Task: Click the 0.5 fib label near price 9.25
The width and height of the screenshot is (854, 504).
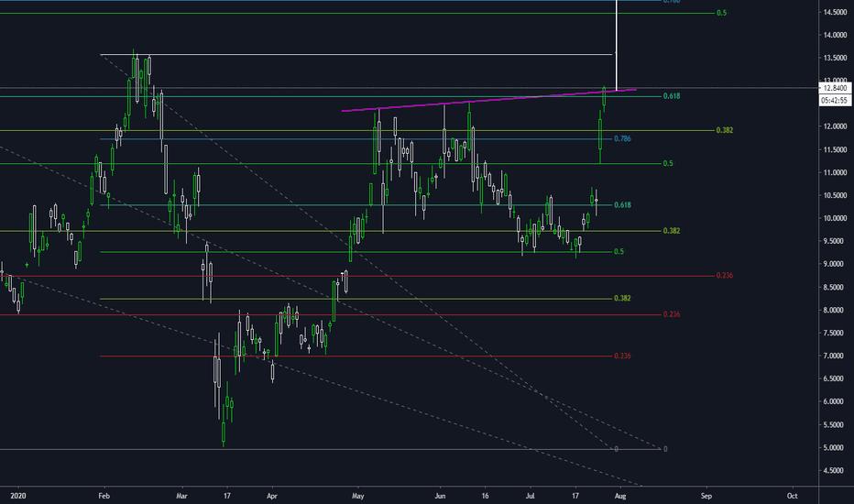Action: (619, 252)
